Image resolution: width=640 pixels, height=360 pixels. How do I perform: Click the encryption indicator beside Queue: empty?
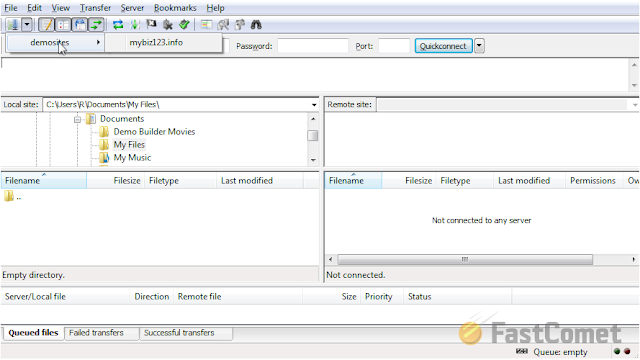pyautogui.click(x=522, y=351)
